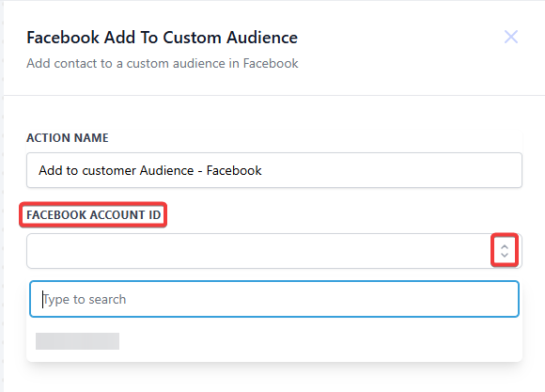The width and height of the screenshot is (545, 392).
Task: Click the Facebook Add To Custom Audience heading
Action: point(162,38)
